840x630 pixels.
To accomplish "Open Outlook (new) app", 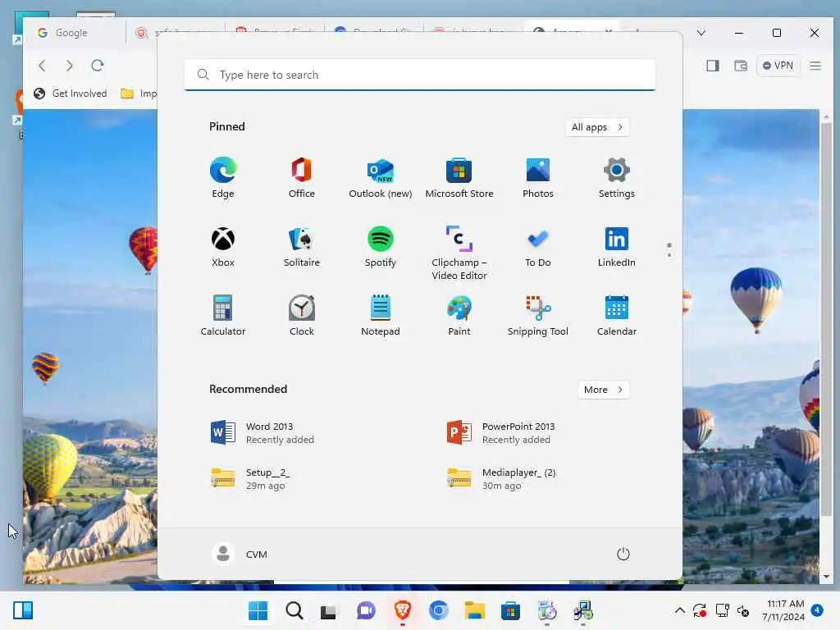I will (x=381, y=178).
